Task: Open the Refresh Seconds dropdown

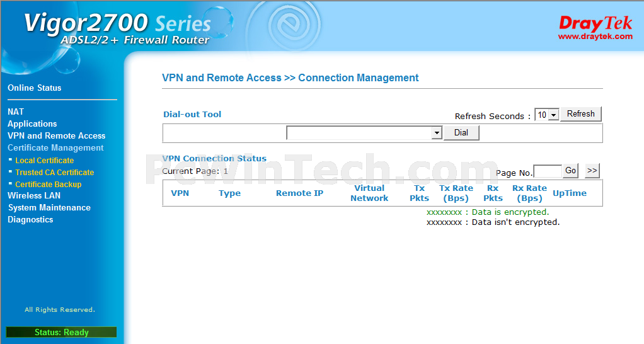Action: point(547,115)
